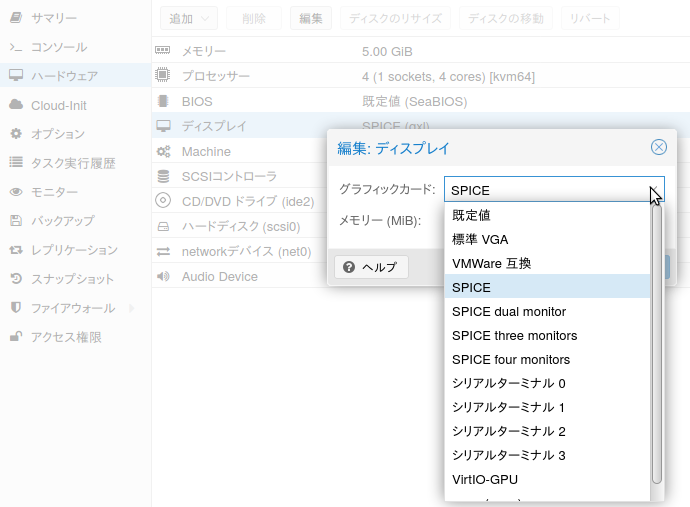Viewport: 690px width, 507px height.
Task: Select 標準 VGA in the dropdown list
Action: click(x=479, y=239)
